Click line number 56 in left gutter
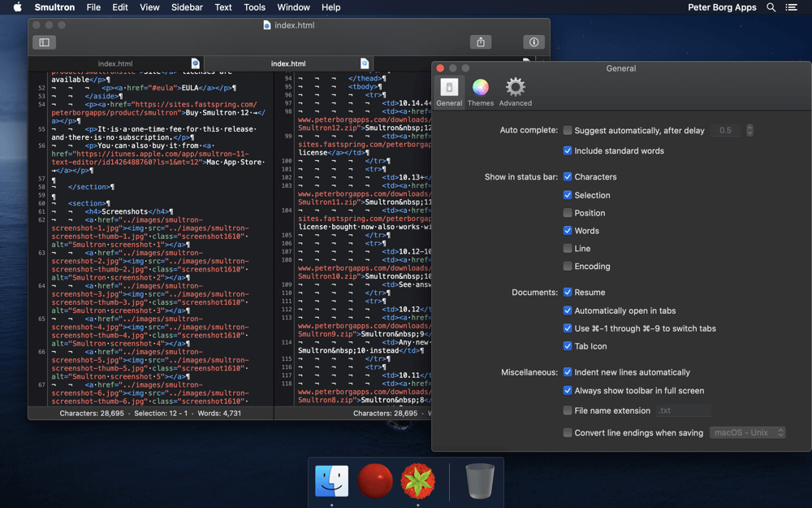The image size is (812, 508). click(x=41, y=145)
